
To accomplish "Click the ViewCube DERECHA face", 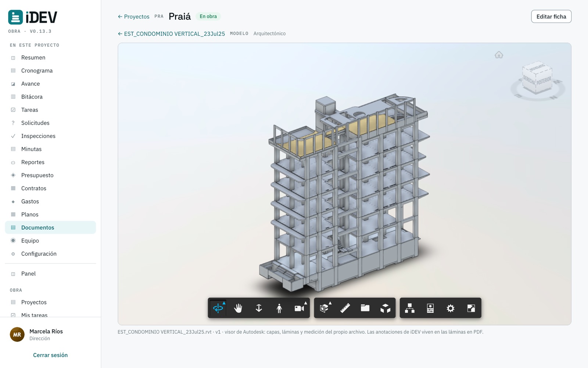I will point(529,80).
